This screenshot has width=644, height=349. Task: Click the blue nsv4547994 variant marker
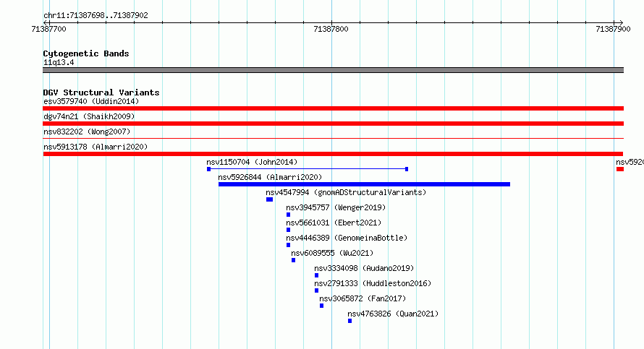coord(269,199)
